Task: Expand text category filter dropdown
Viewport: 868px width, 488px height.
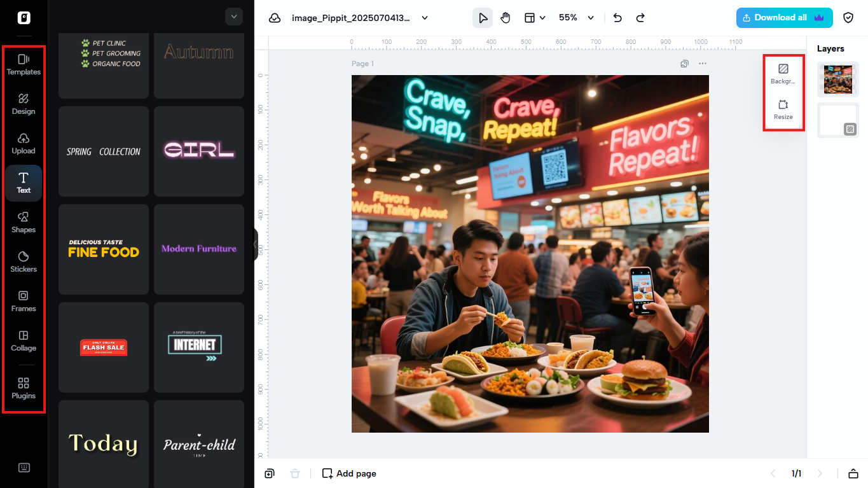Action: coord(234,17)
